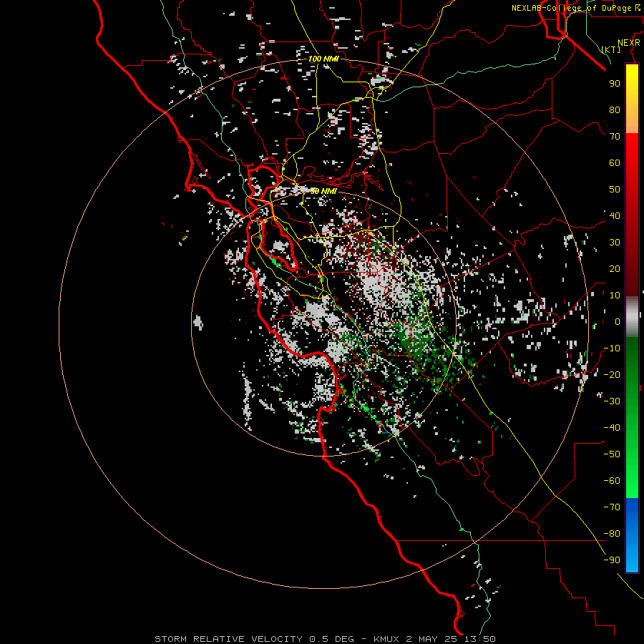Click the "-10" value on velocity scale
This screenshot has width=644, height=644.
click(x=612, y=348)
